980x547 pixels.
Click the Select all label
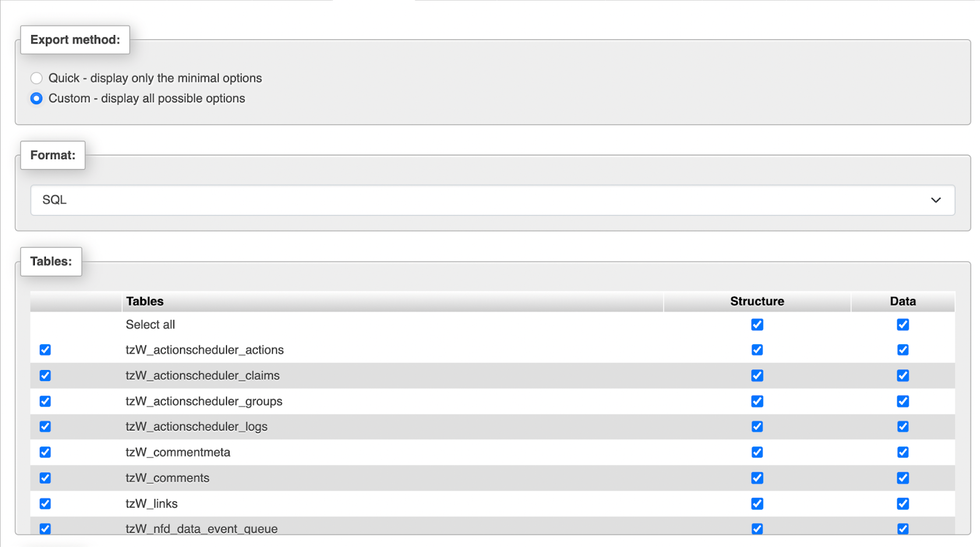[150, 325]
